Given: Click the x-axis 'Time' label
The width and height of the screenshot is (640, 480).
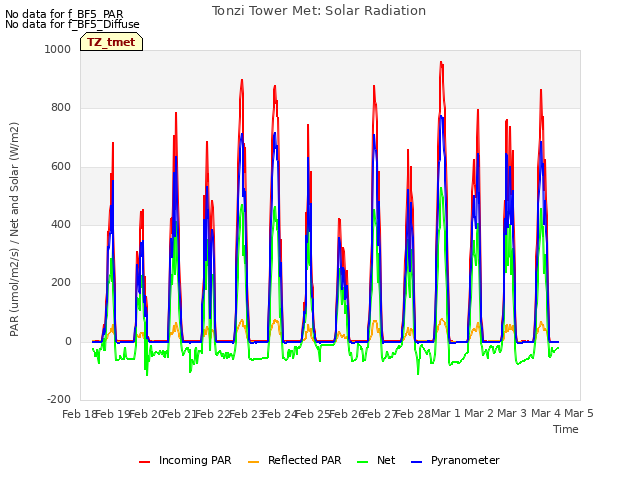Looking at the screenshot, I should point(566,429).
